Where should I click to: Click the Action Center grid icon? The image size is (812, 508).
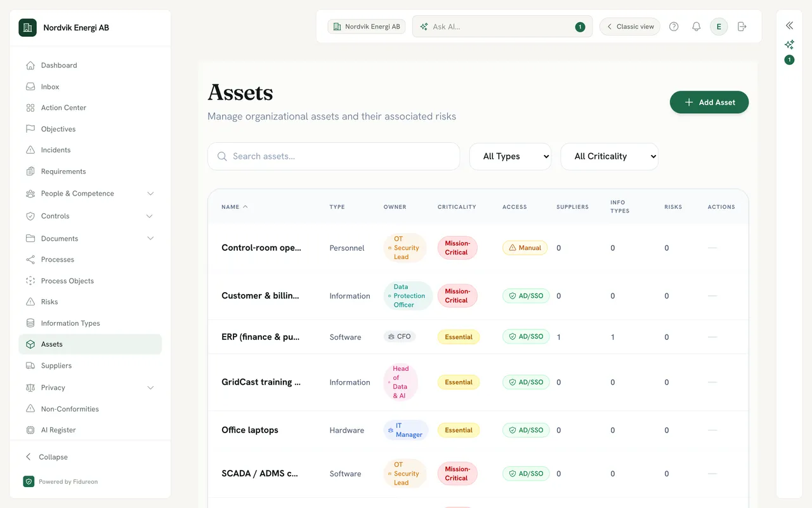(x=30, y=108)
